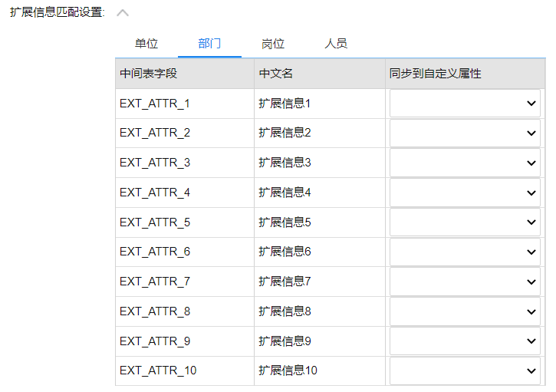
Task: Click the 同步到自定义属性 column header
Action: click(x=435, y=74)
